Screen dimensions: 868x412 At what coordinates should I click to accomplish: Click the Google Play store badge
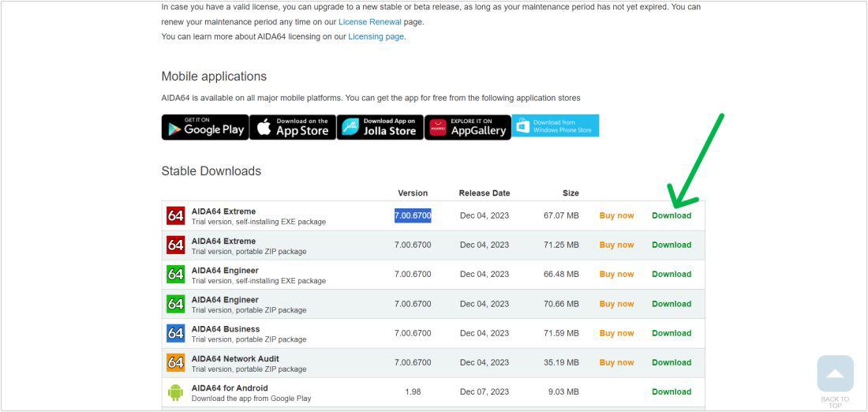click(x=205, y=127)
